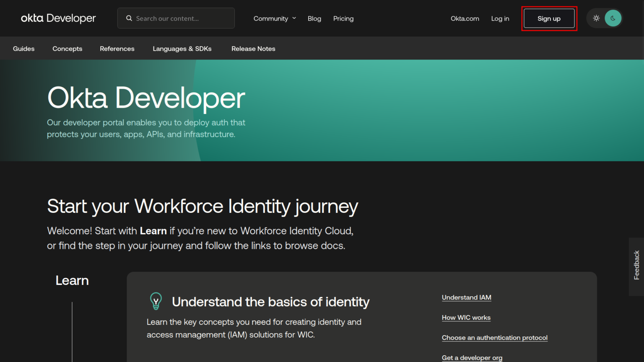Click the Community chevron arrow
Image resolution: width=644 pixels, height=362 pixels.
pyautogui.click(x=294, y=18)
